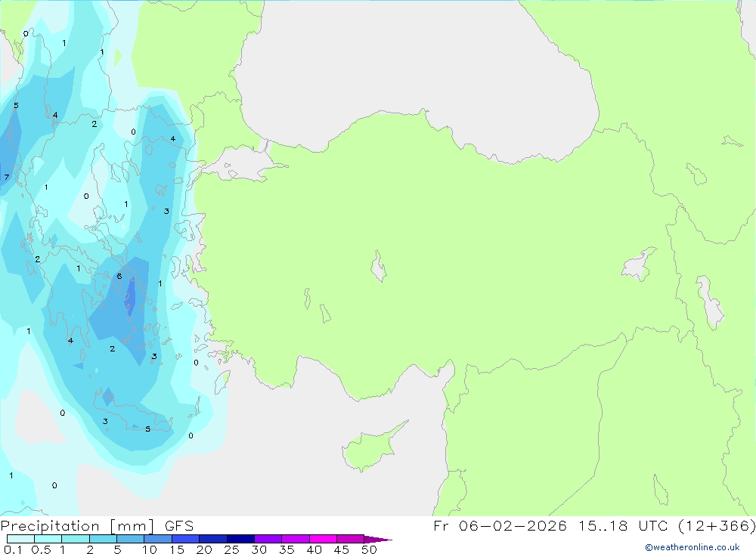
Task: Pick the 1–2 mm legend color box
Action: [76, 539]
